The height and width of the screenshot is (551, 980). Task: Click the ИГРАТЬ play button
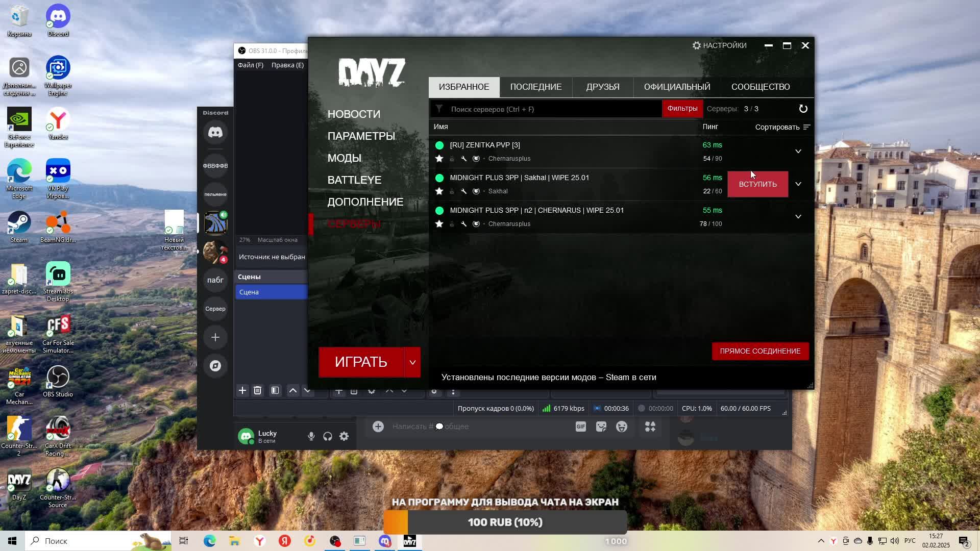pos(361,362)
